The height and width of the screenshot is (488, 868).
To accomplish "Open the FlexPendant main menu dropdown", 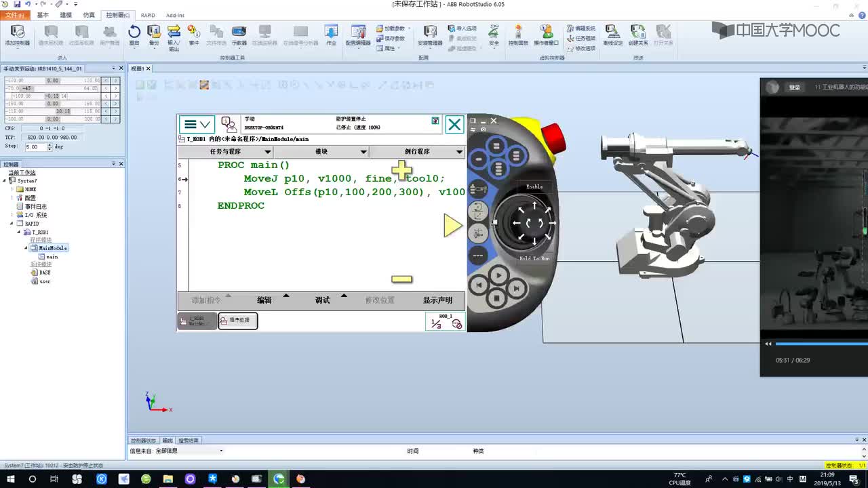I will click(x=197, y=125).
